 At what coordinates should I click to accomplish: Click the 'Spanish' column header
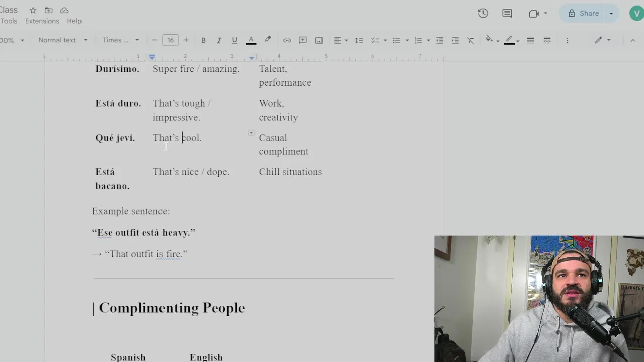coord(128,357)
